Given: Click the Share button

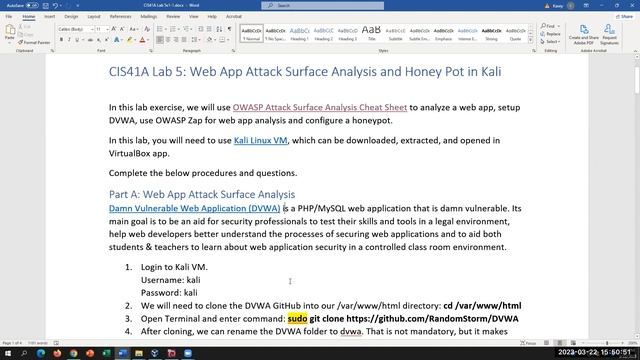Looking at the screenshot, I should 625,17.
